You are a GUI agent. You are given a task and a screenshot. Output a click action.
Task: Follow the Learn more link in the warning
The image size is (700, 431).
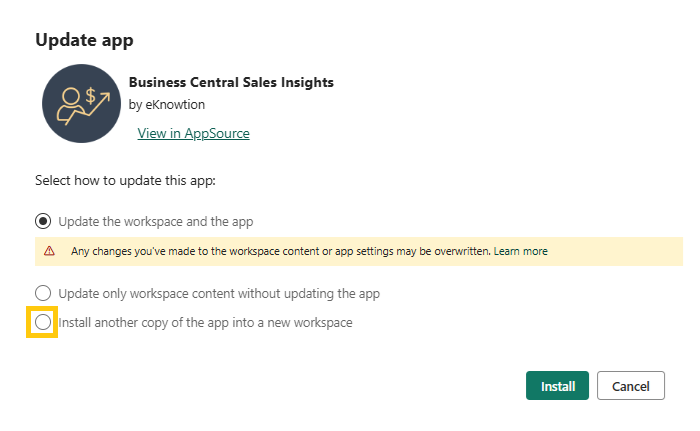coord(520,251)
